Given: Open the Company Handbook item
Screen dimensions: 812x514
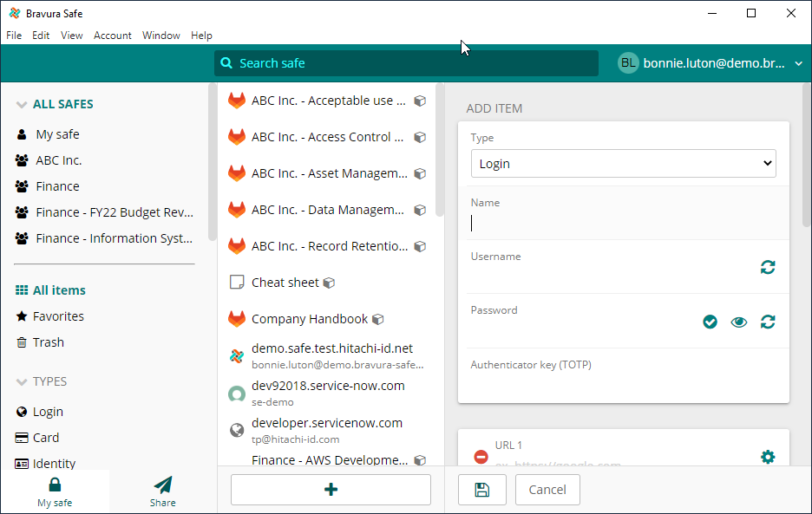Looking at the screenshot, I should [309, 319].
